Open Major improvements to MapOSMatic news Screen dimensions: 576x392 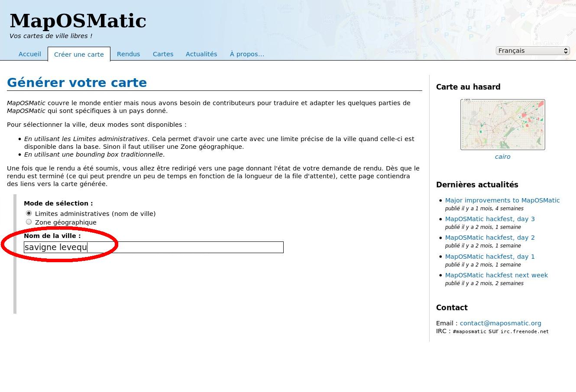coord(502,200)
